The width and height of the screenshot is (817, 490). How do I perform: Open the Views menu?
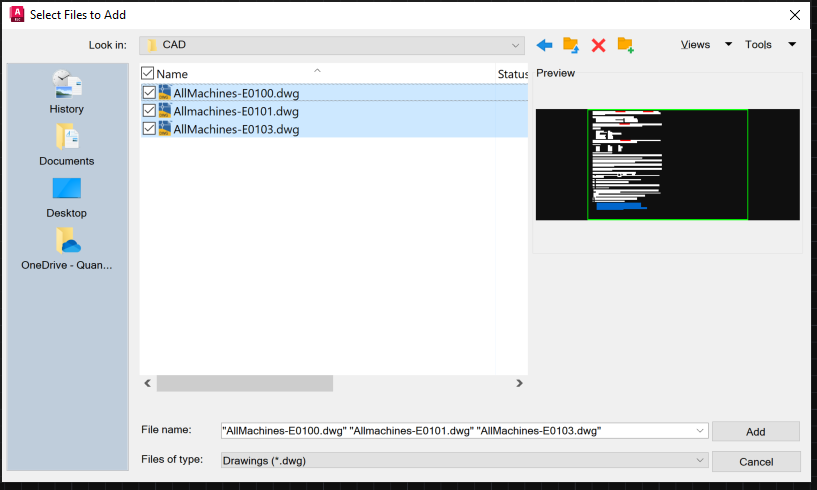coord(695,45)
